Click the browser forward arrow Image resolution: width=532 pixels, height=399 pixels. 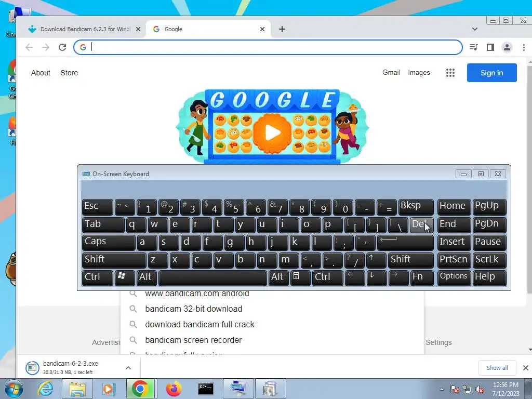46,47
